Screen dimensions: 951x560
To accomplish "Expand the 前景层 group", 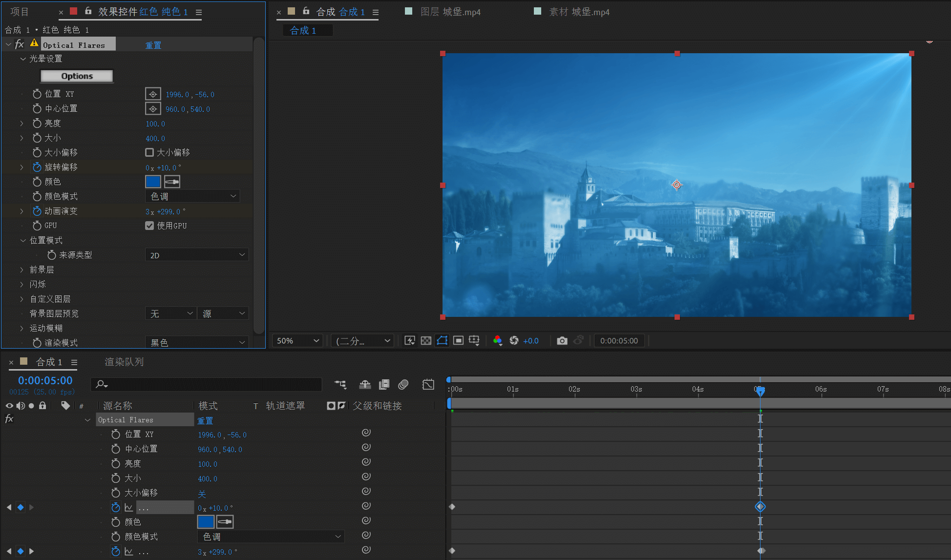I will pyautogui.click(x=21, y=270).
